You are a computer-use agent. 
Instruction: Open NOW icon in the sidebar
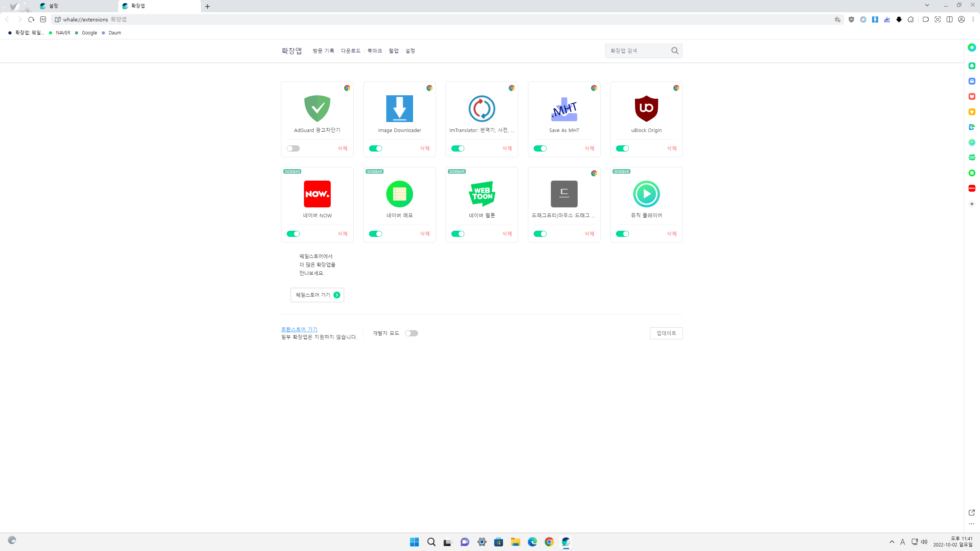972,188
